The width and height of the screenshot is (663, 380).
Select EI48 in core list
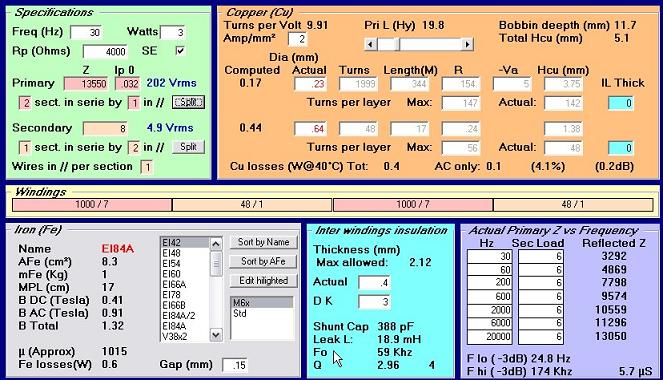tap(185, 253)
